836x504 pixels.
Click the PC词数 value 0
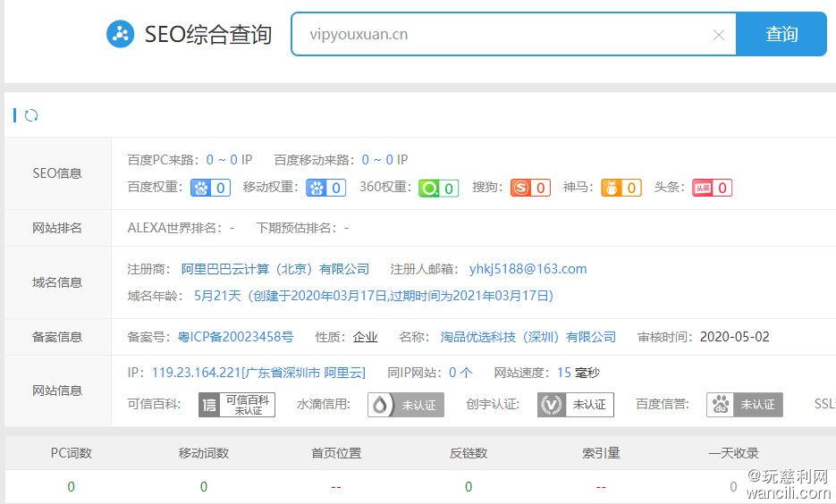point(71,486)
